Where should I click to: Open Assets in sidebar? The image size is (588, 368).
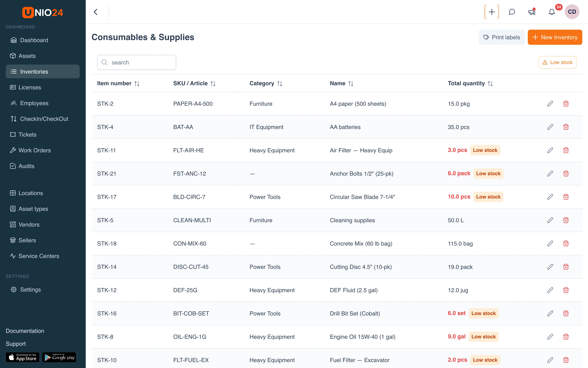click(42, 56)
